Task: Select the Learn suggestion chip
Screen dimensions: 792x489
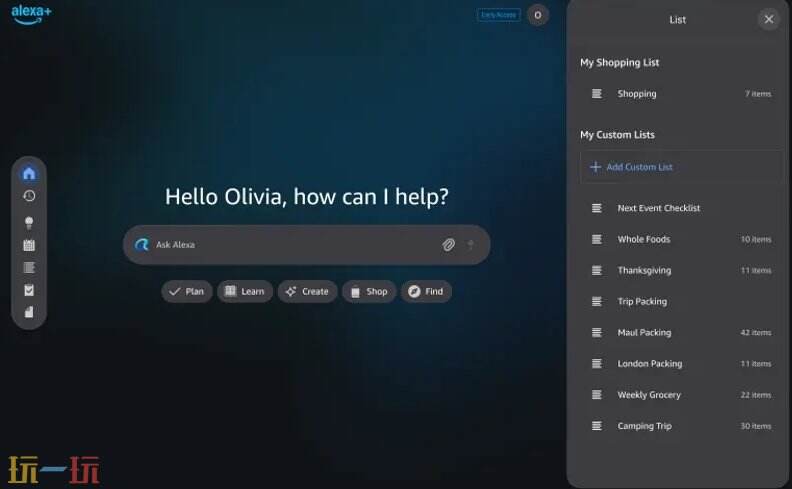Action: tap(244, 291)
